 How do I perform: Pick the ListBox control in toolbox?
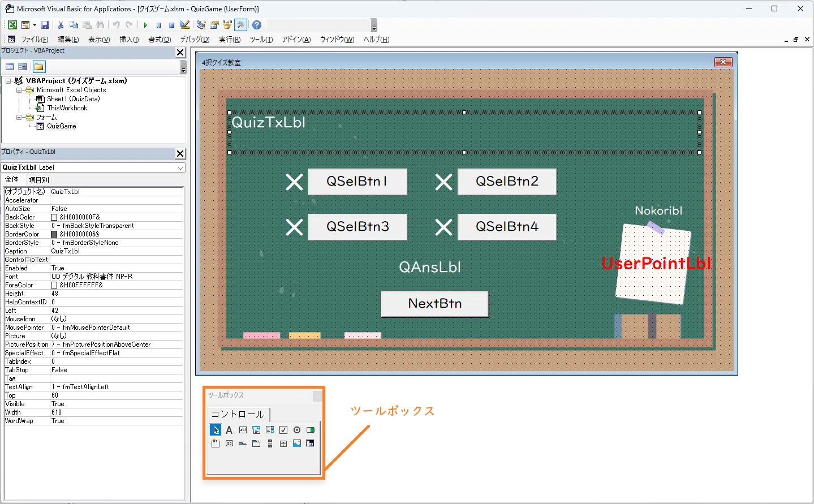pos(270,430)
